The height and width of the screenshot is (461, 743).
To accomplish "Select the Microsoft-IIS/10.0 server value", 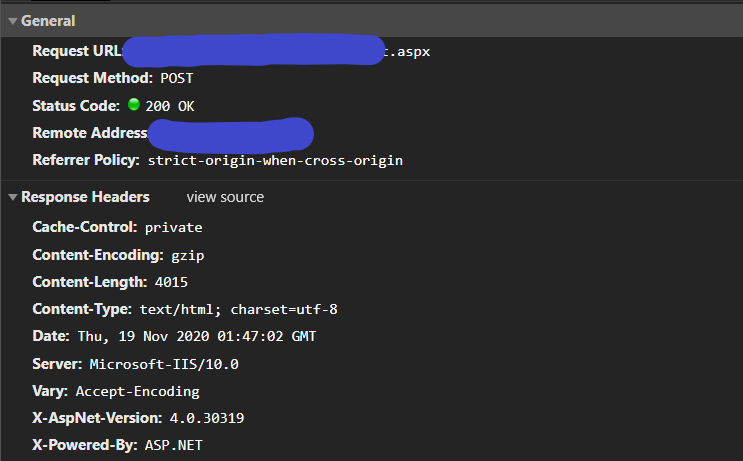I will (x=164, y=364).
